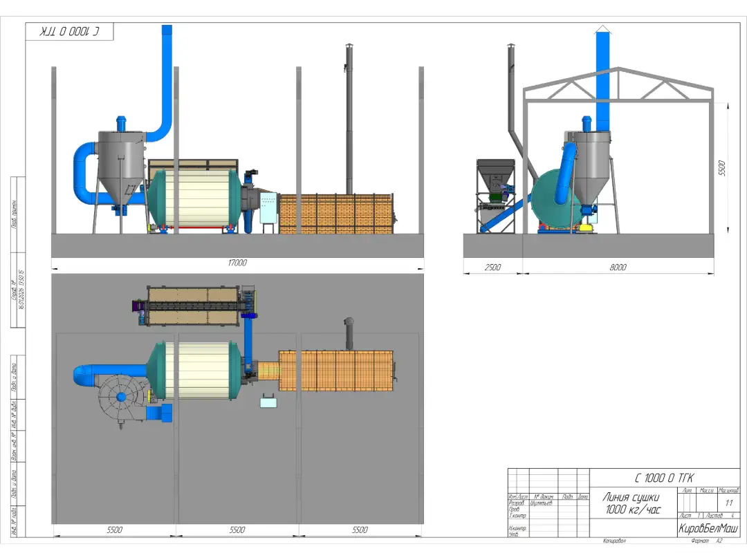
Task: Click the white dryer drum in front view
Action: [196, 198]
